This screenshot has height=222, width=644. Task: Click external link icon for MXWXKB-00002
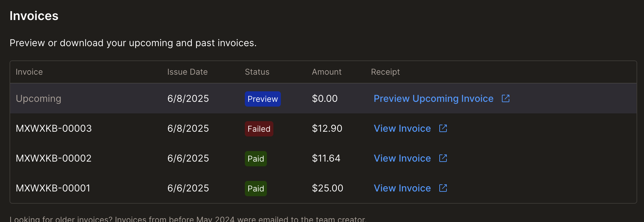point(443,158)
